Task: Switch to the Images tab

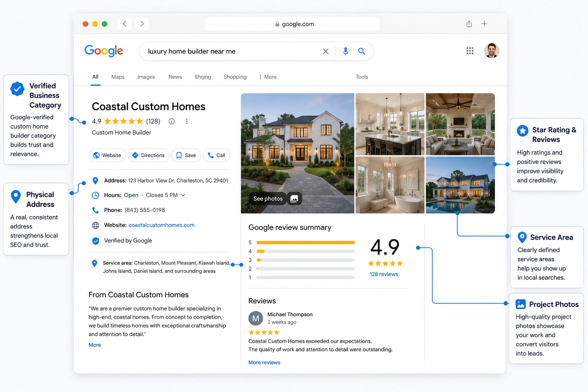Action: (146, 77)
